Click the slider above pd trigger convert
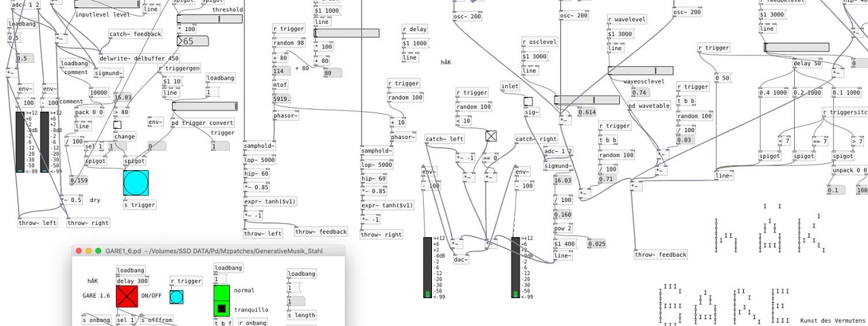Image resolution: width=868 pixels, height=326 pixels. 205,106
